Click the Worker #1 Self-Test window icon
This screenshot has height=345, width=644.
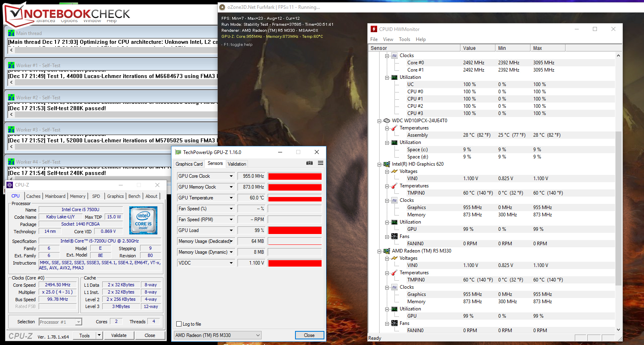point(11,66)
